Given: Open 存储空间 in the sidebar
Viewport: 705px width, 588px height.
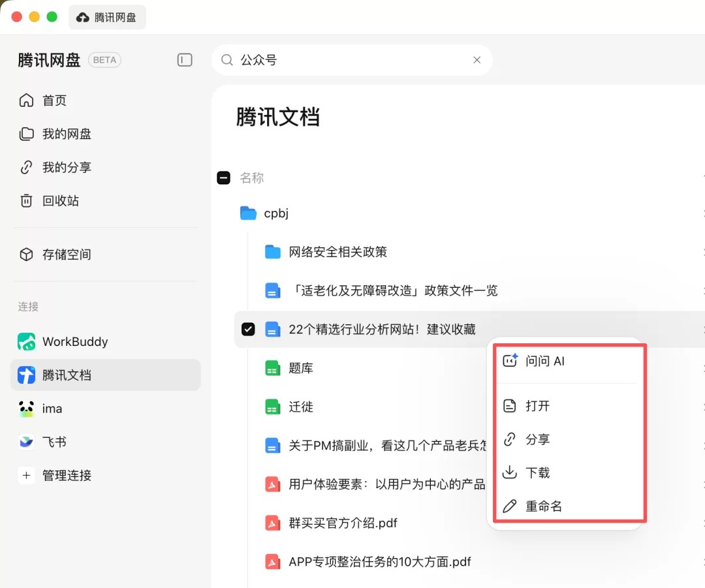Looking at the screenshot, I should [x=67, y=255].
